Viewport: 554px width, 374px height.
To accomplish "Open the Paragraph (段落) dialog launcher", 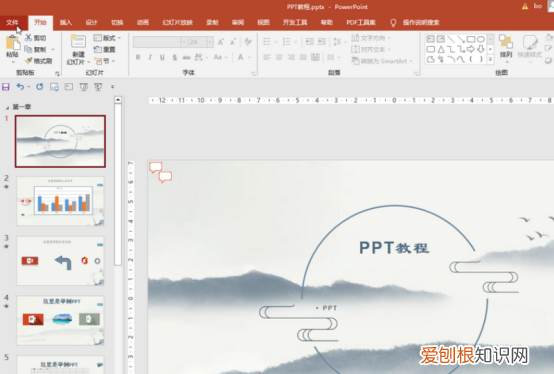I will click(x=416, y=73).
